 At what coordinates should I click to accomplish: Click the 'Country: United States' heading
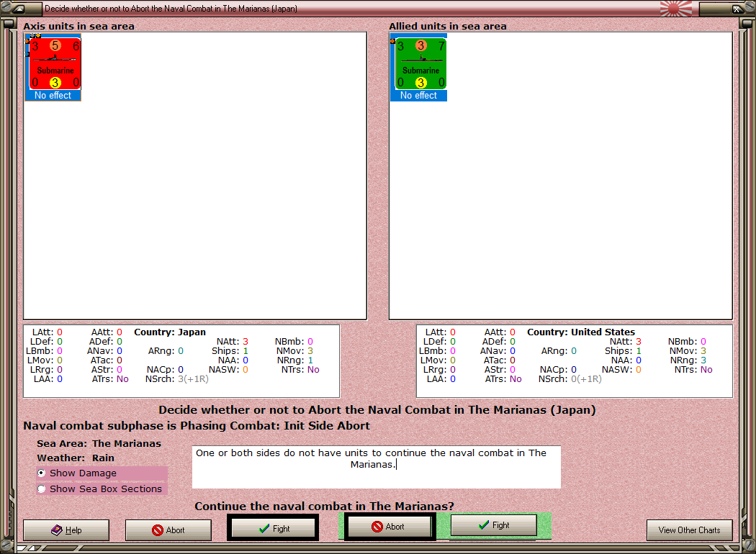581,332
